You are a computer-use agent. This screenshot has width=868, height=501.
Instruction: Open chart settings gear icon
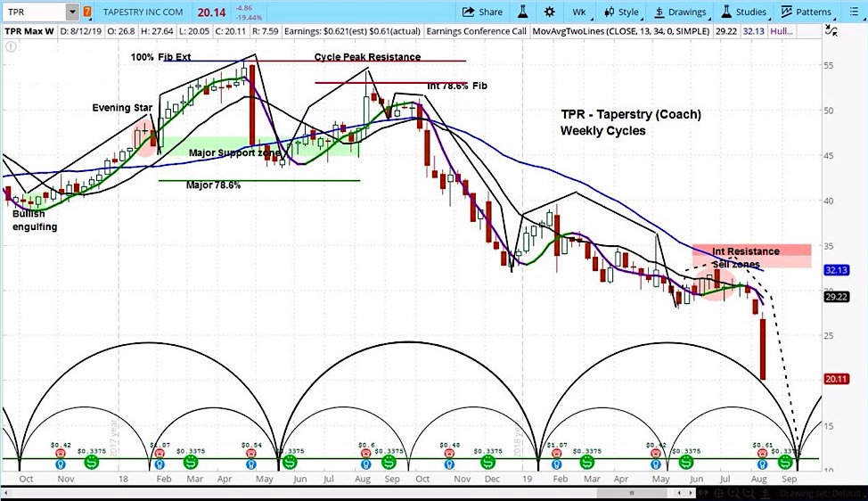549,12
